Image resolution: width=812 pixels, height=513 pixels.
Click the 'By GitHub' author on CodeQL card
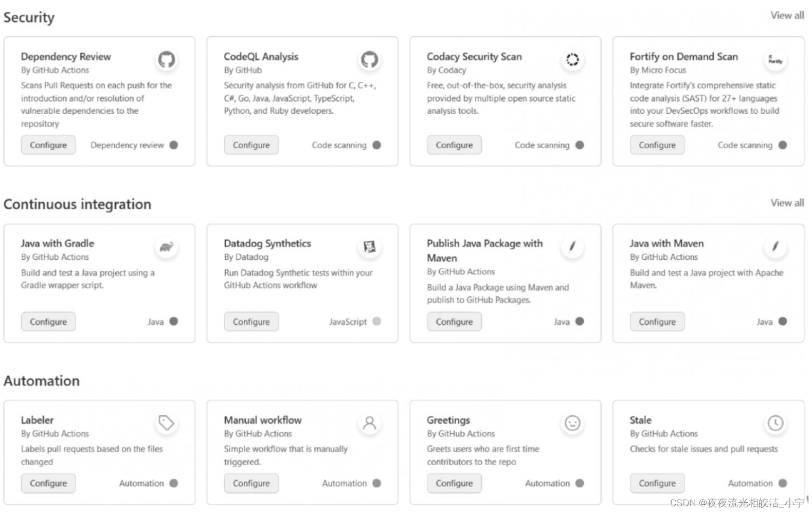point(243,70)
